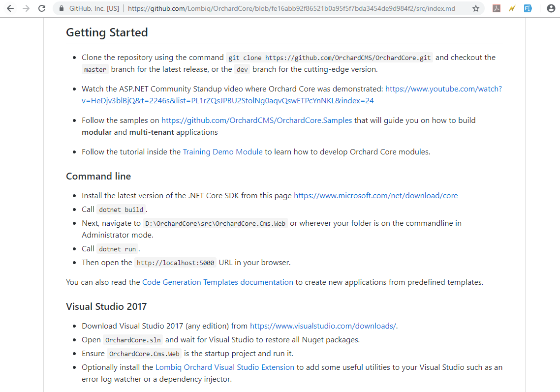
Task: Open Code Generation Templates documentation link
Action: pyautogui.click(x=218, y=282)
